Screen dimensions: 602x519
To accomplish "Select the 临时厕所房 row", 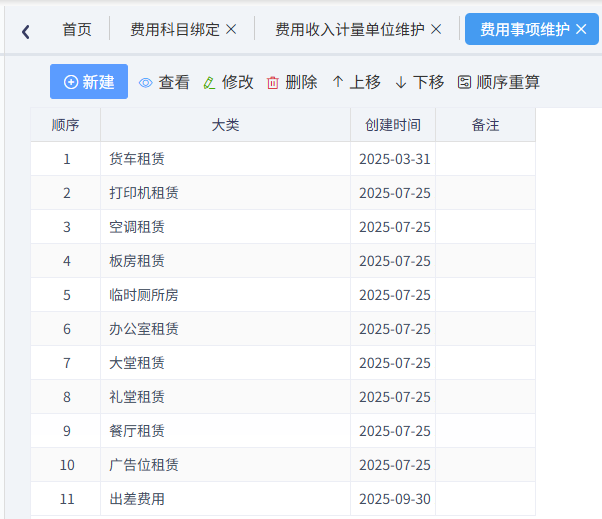I will click(144, 295).
